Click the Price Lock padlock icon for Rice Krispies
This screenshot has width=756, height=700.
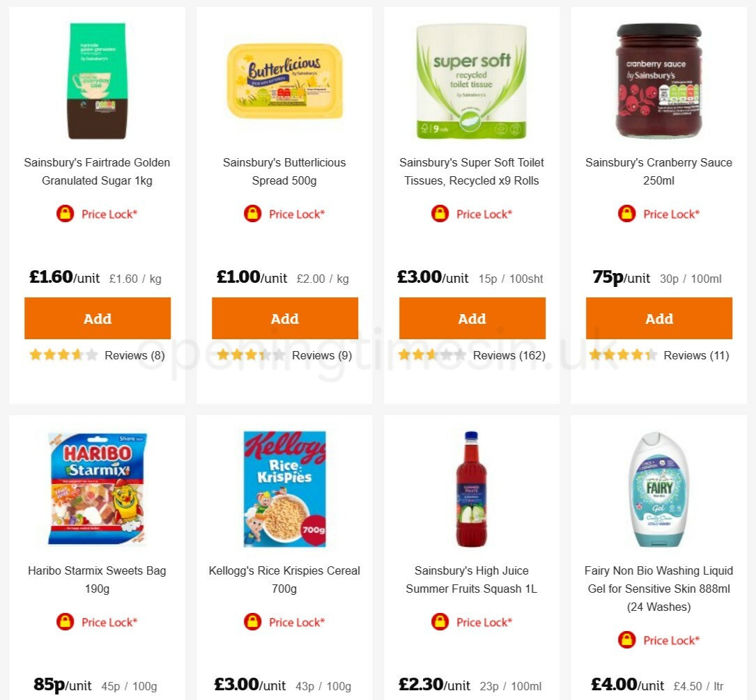point(252,622)
